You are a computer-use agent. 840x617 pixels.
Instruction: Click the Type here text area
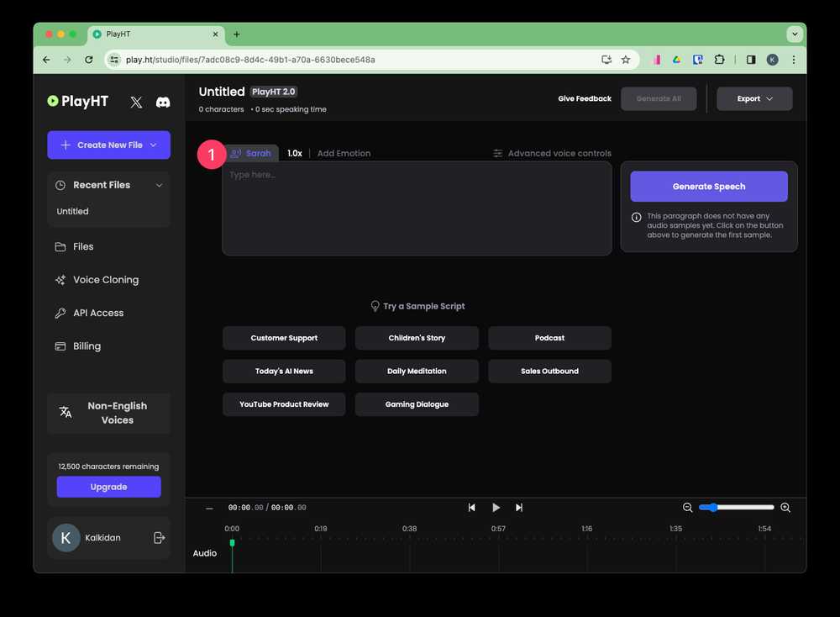(x=417, y=208)
